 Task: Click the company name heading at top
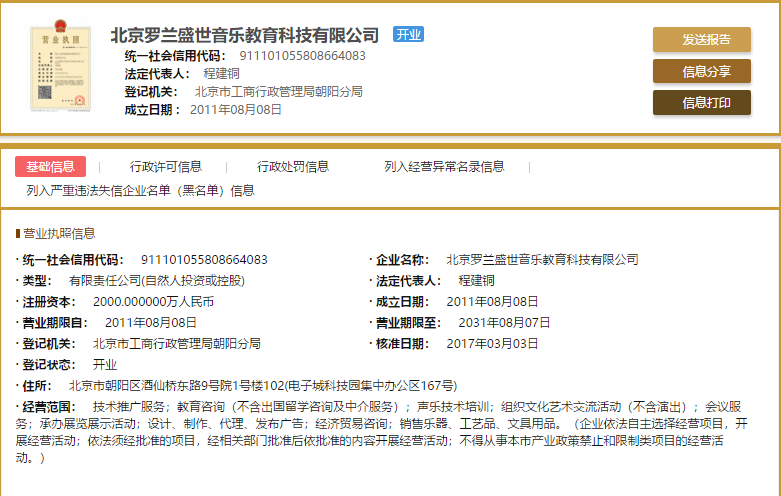(245, 35)
